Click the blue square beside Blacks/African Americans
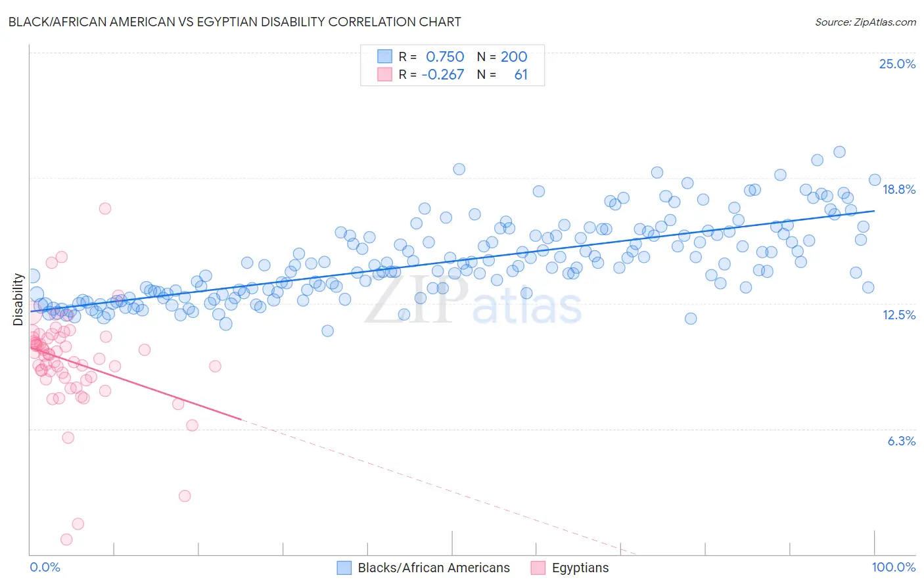924x586 pixels. (x=344, y=568)
